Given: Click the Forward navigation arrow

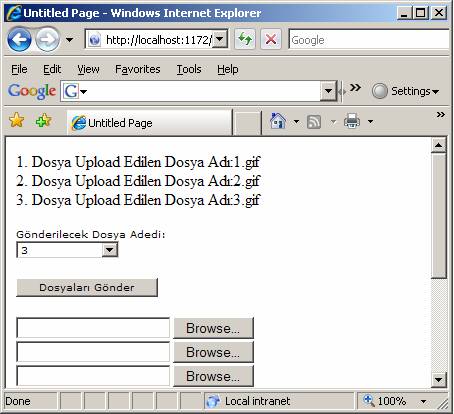Looking at the screenshot, I should click(47, 40).
